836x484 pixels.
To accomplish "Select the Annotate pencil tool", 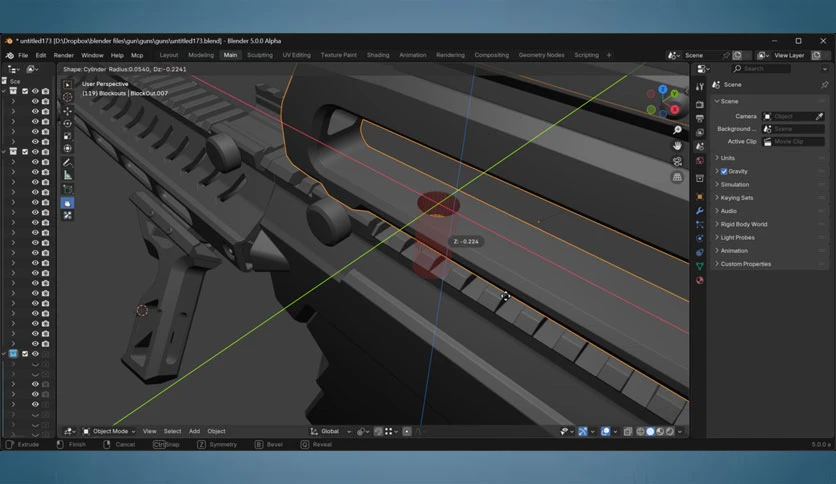I will (67, 162).
